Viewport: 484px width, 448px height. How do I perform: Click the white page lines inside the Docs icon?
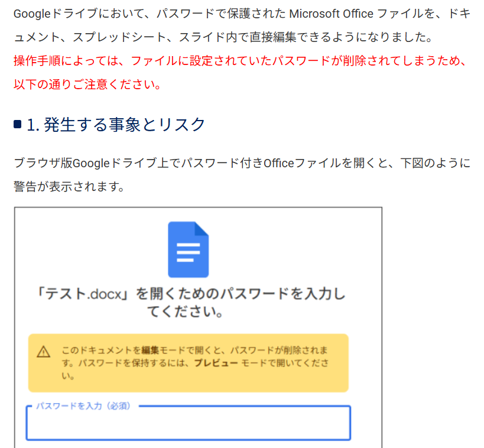coord(188,251)
